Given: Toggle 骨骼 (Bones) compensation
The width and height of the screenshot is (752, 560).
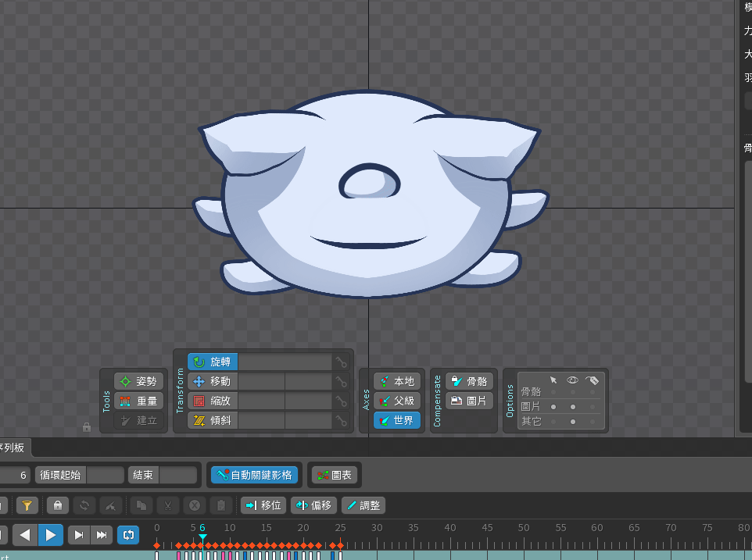Looking at the screenshot, I should pos(469,381).
